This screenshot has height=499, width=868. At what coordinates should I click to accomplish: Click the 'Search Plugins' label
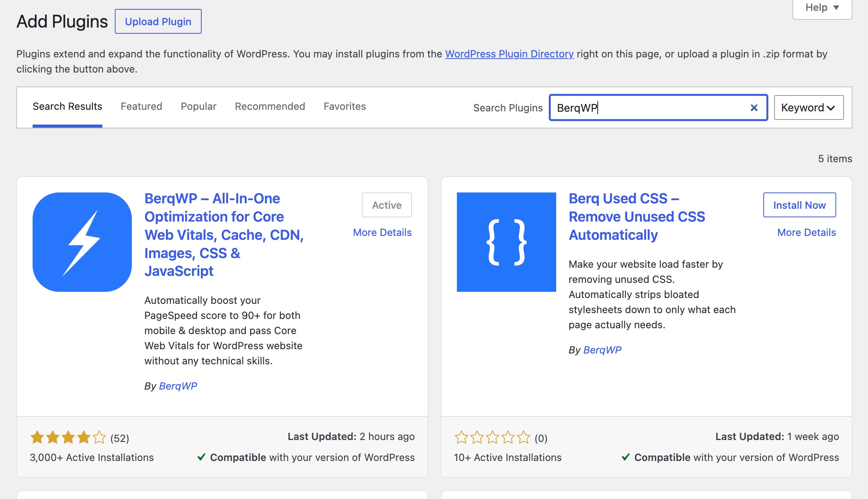[508, 108]
